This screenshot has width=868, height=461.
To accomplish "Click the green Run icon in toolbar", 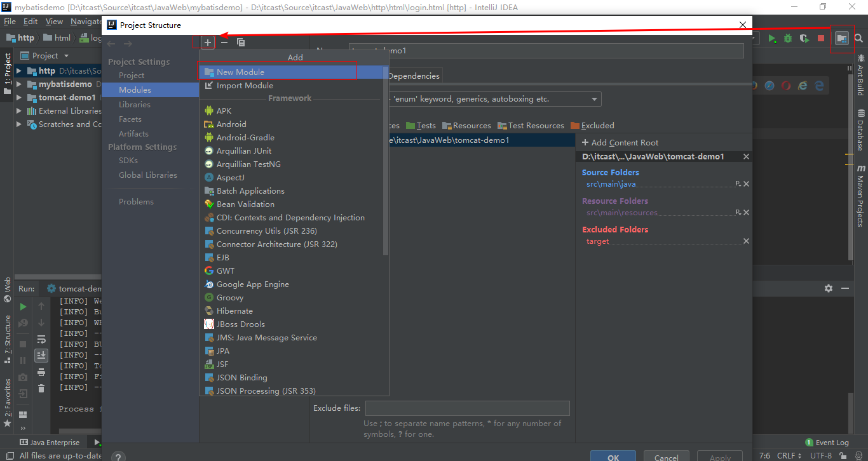I will 771,39.
